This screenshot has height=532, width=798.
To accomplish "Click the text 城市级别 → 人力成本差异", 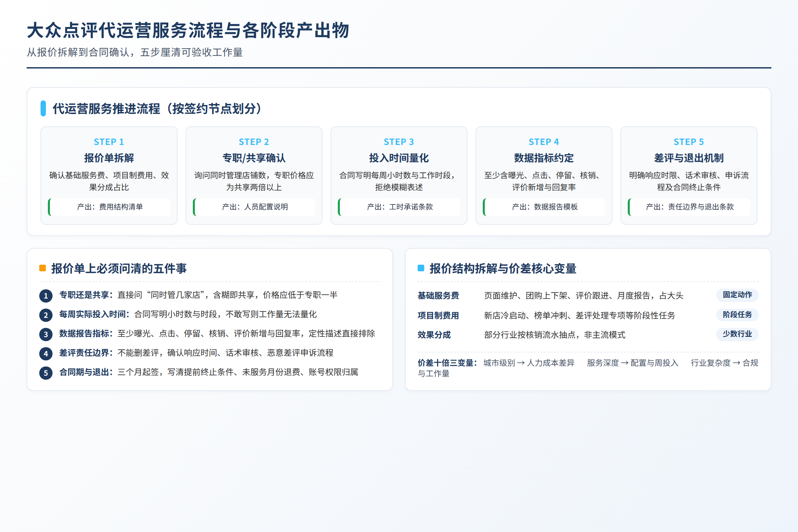I will pyautogui.click(x=529, y=363).
